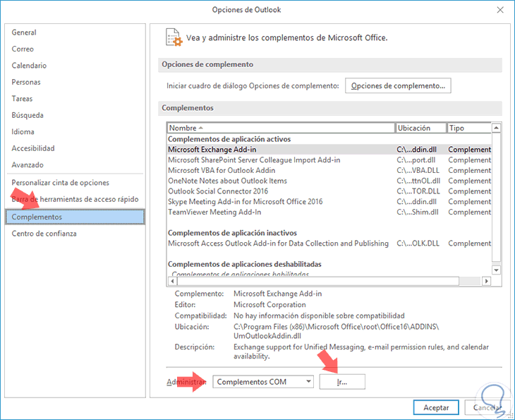Screen dimensions: 515x420
Task: Select Barra de herramientas de acceso rápido
Action: pyautogui.click(x=75, y=199)
